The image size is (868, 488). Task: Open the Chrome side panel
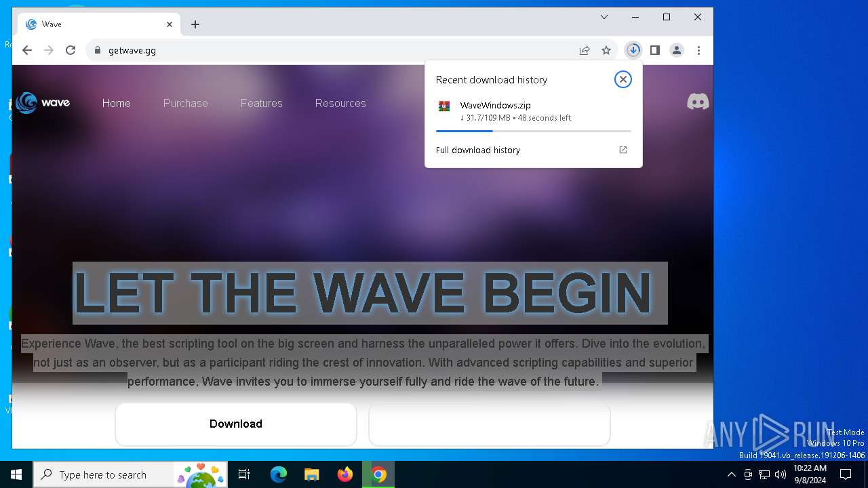(655, 50)
